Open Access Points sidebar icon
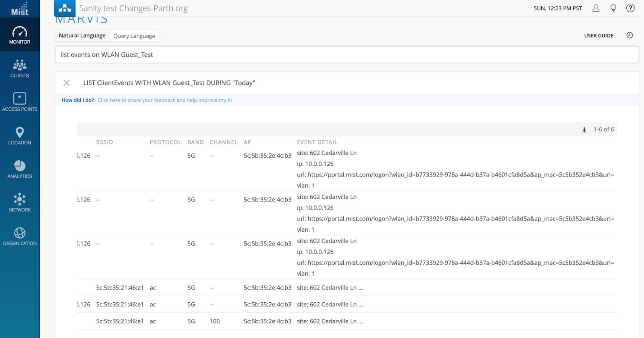Image resolution: width=644 pixels, height=338 pixels. 19,102
